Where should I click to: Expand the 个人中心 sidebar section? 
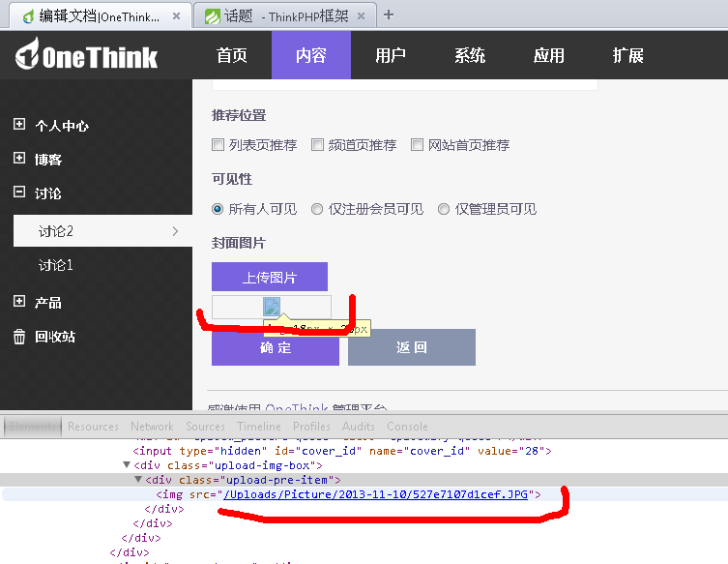tap(19, 125)
